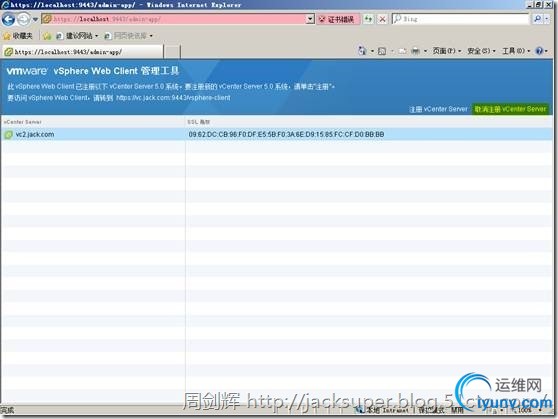
Task: Select the vc2.jack.com server row
Action: [277, 135]
